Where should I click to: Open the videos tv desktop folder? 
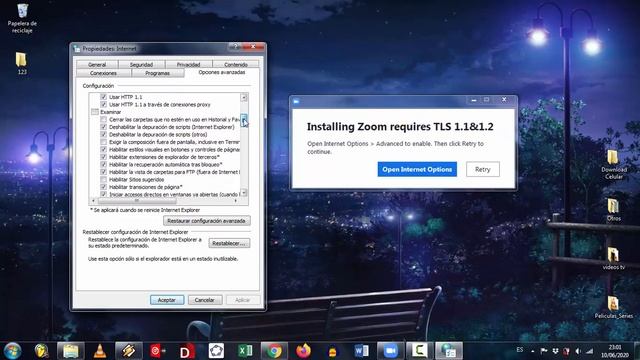tap(613, 258)
